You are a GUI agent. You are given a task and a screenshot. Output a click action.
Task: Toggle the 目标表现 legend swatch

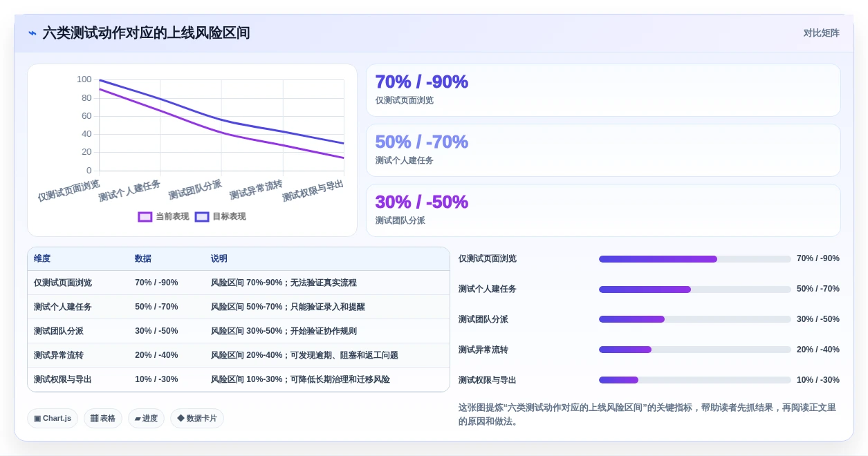coord(202,217)
